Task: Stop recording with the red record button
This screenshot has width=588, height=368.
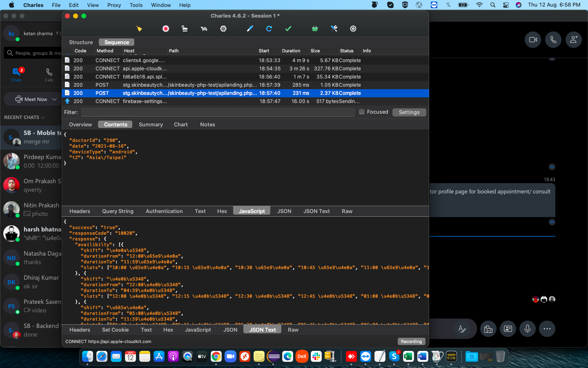Action: point(166,29)
